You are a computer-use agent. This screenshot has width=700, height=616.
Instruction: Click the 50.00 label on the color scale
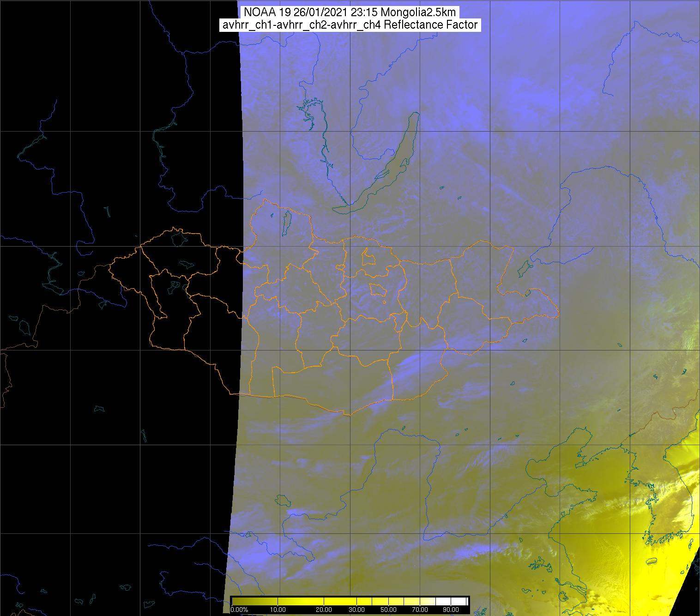click(388, 610)
